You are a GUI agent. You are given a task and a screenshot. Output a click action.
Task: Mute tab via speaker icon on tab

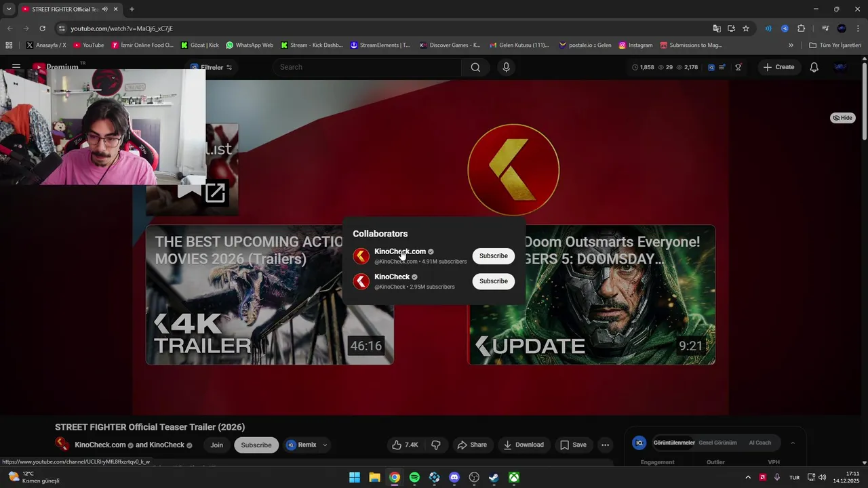104,9
